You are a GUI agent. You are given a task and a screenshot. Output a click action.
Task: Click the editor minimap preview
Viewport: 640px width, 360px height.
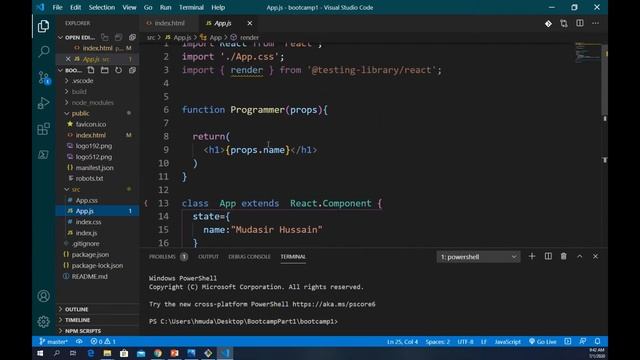tap(587, 52)
